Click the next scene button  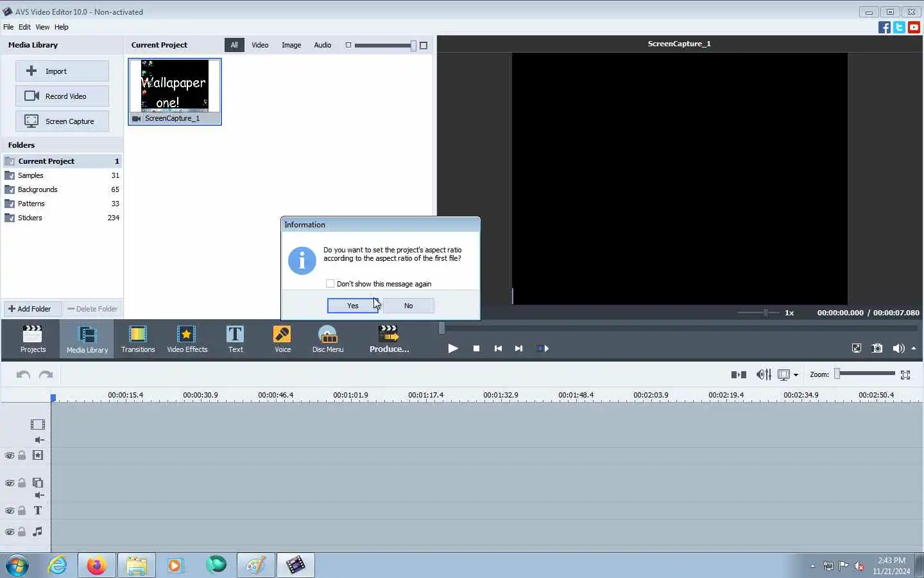(x=543, y=348)
